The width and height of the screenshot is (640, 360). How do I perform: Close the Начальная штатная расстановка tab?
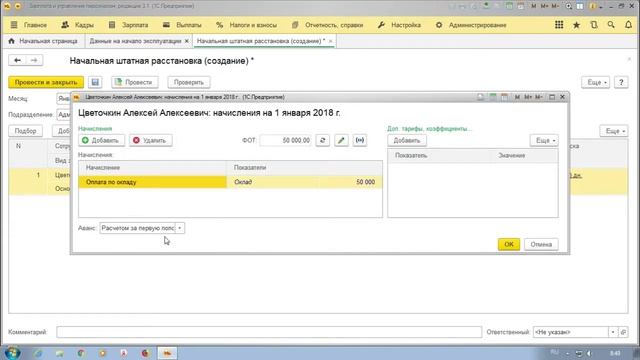[330, 41]
